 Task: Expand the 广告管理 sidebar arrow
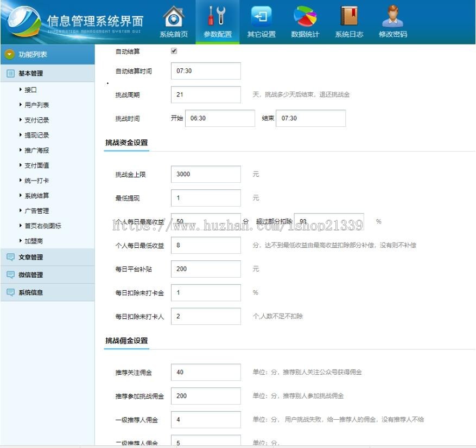[20, 210]
